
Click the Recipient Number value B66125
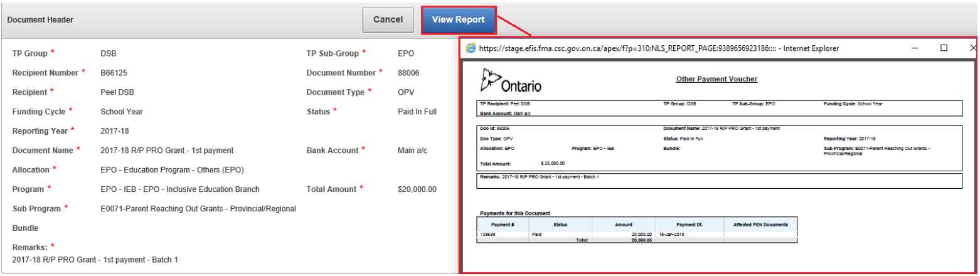click(114, 73)
